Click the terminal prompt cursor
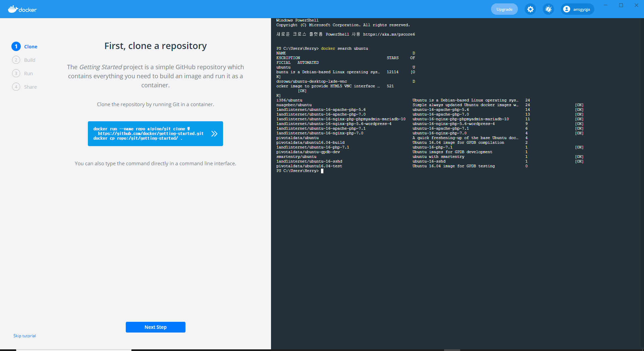The width and height of the screenshot is (644, 351). tap(322, 171)
